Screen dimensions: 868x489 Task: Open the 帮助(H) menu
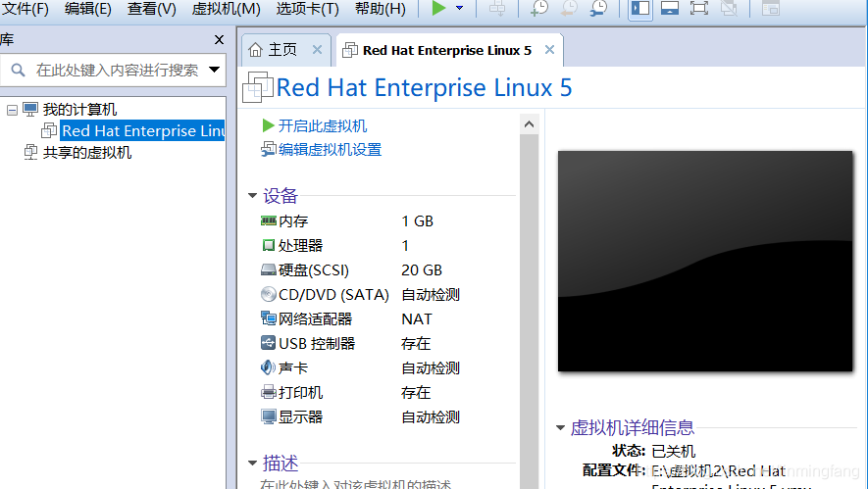click(381, 9)
